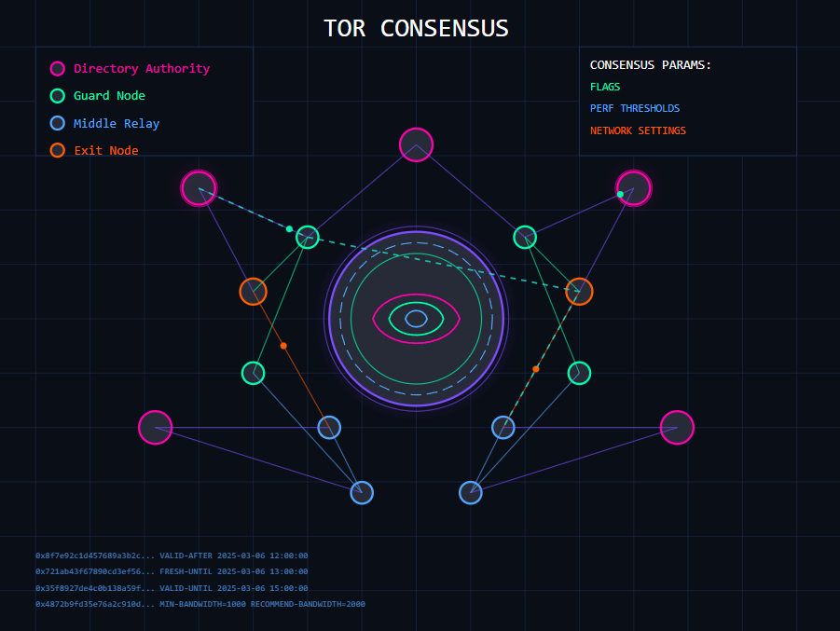Select the Middle Relay legend label

click(x=117, y=123)
